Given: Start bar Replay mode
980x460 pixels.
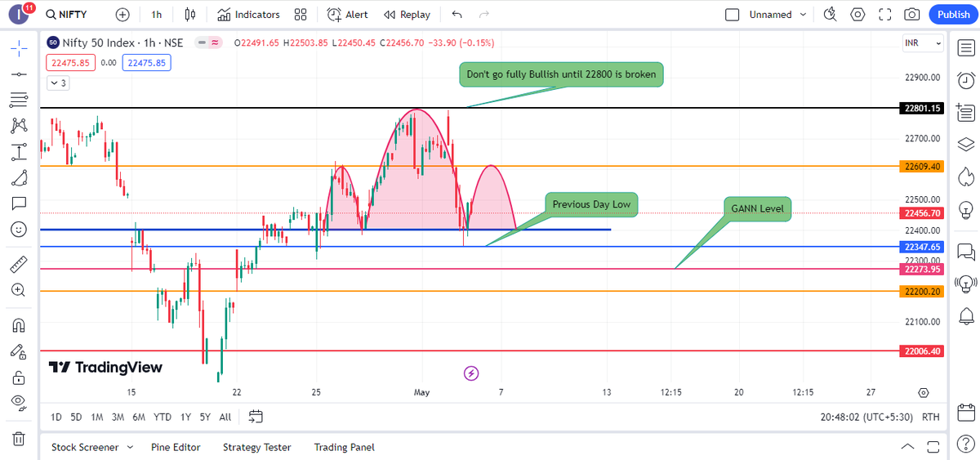Looking at the screenshot, I should tap(407, 14).
